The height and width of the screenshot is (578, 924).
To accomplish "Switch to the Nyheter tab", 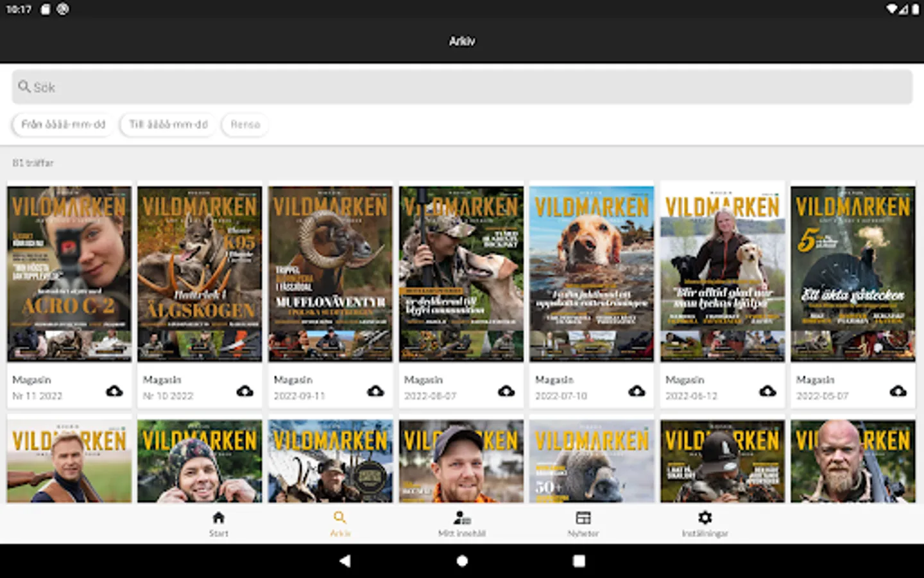I will (583, 523).
